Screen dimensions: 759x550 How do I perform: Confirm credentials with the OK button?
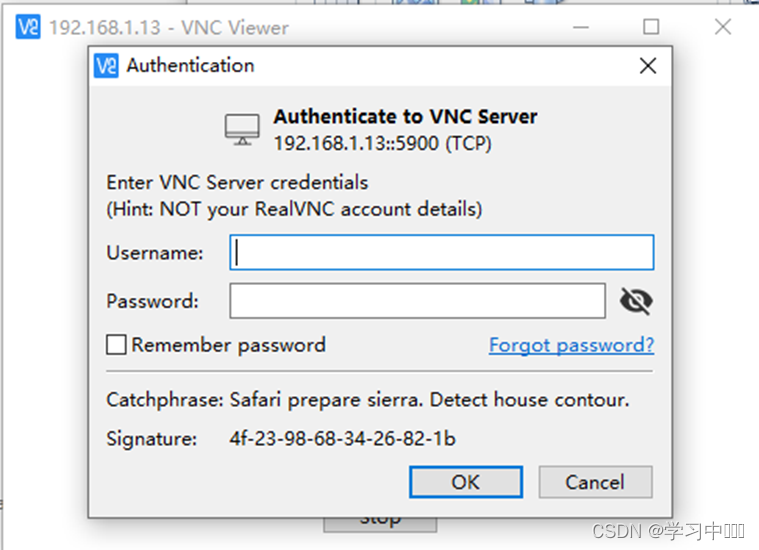[466, 482]
